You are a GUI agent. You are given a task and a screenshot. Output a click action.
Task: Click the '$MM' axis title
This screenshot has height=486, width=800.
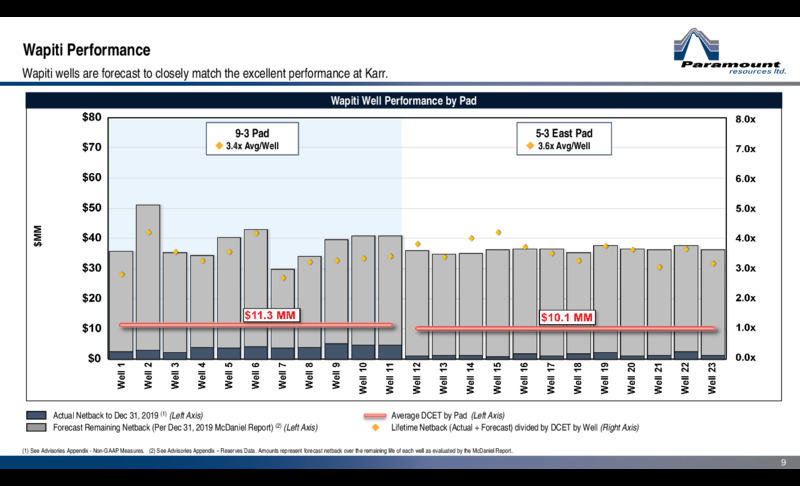tap(38, 236)
